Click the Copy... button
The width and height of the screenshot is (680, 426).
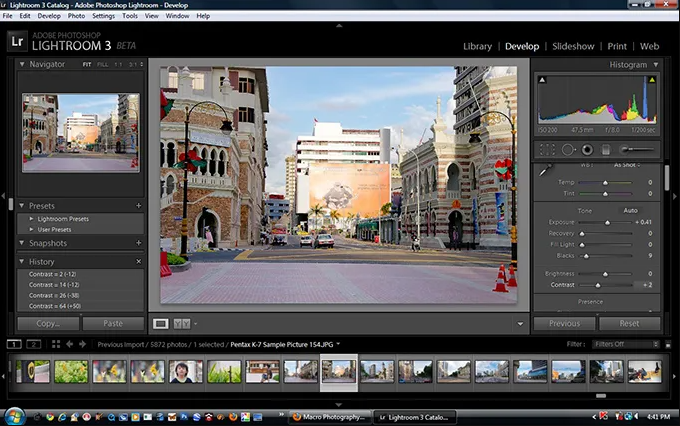(x=47, y=323)
